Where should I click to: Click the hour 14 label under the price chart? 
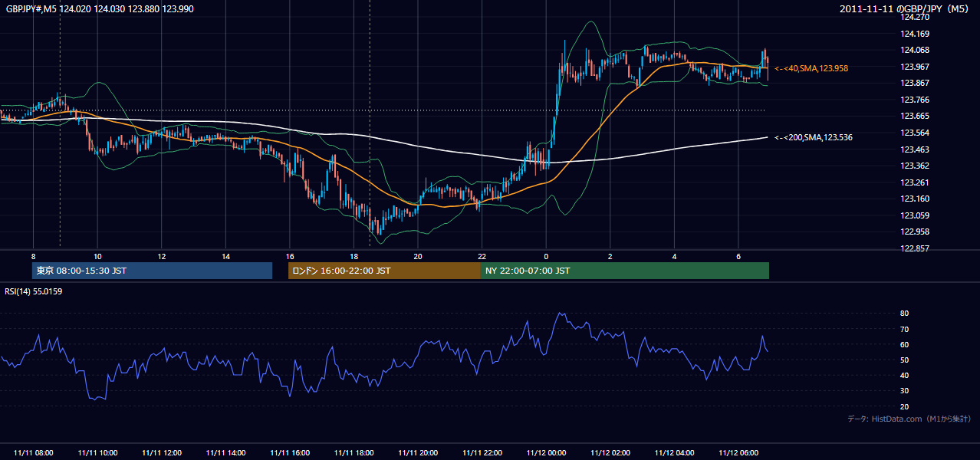225,257
